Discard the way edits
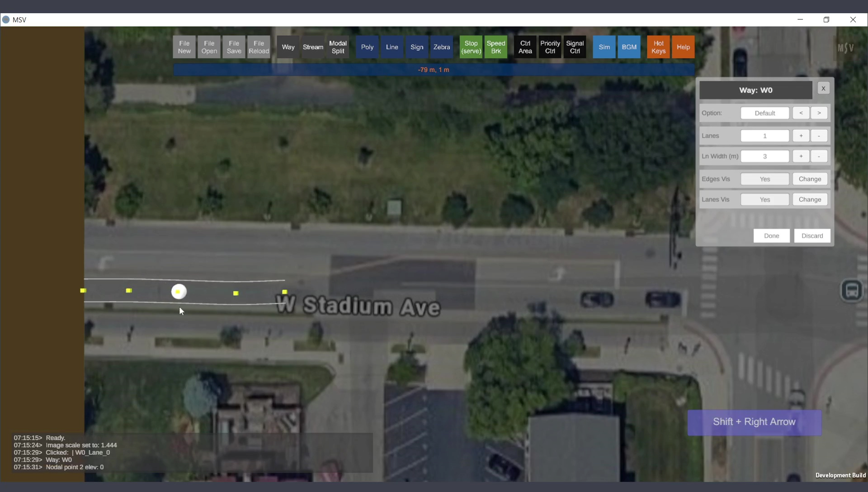868x492 pixels. 812,236
